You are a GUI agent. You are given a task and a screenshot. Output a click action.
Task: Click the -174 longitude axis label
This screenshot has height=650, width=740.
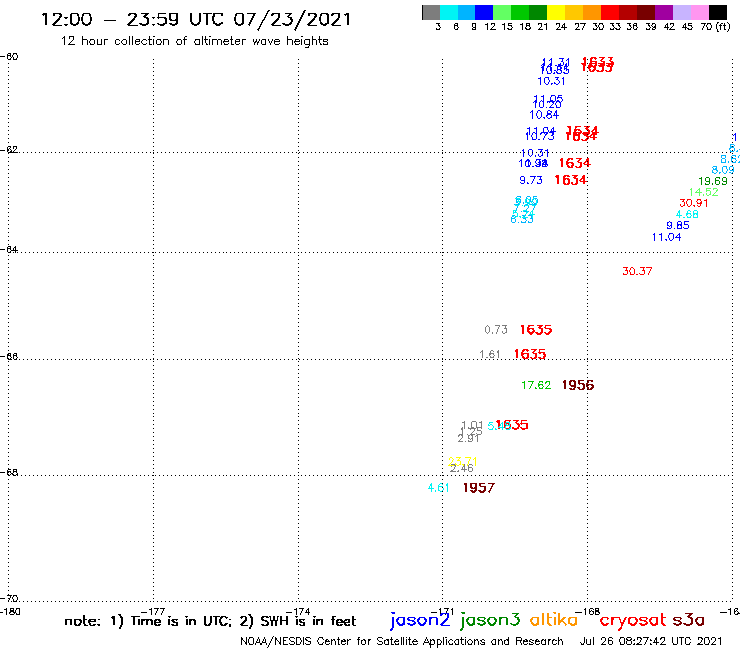point(298,612)
